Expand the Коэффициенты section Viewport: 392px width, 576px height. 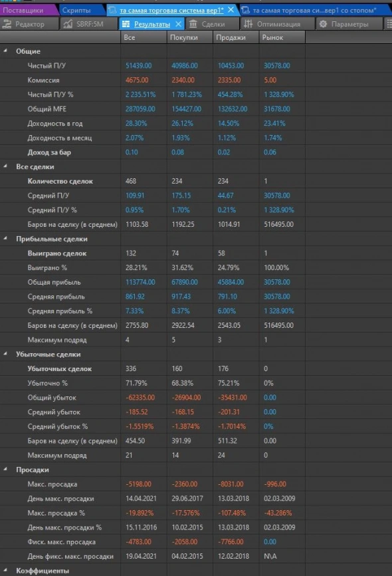pyautogui.click(x=6, y=570)
